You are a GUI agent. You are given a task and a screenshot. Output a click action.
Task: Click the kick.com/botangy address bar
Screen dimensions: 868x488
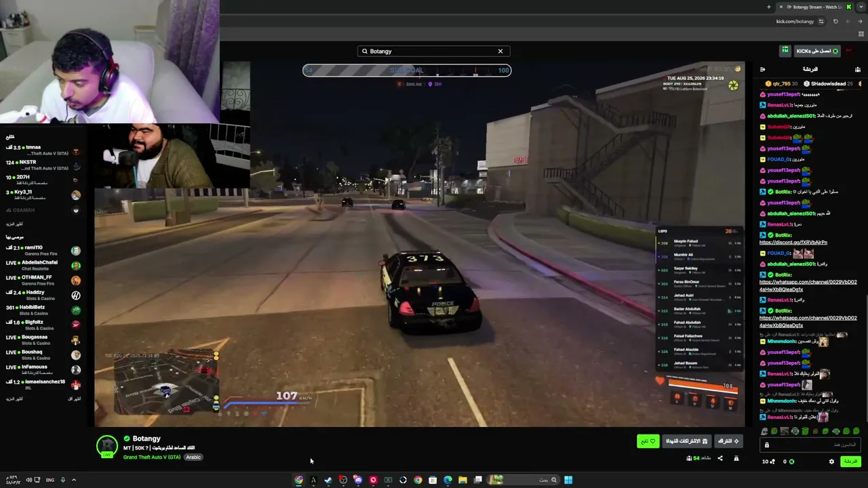[x=795, y=22]
